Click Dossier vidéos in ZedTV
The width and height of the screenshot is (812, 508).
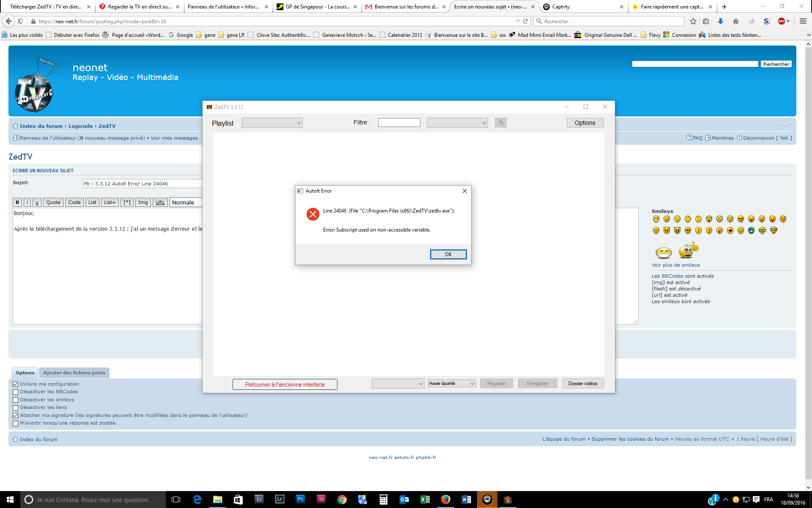[583, 384]
